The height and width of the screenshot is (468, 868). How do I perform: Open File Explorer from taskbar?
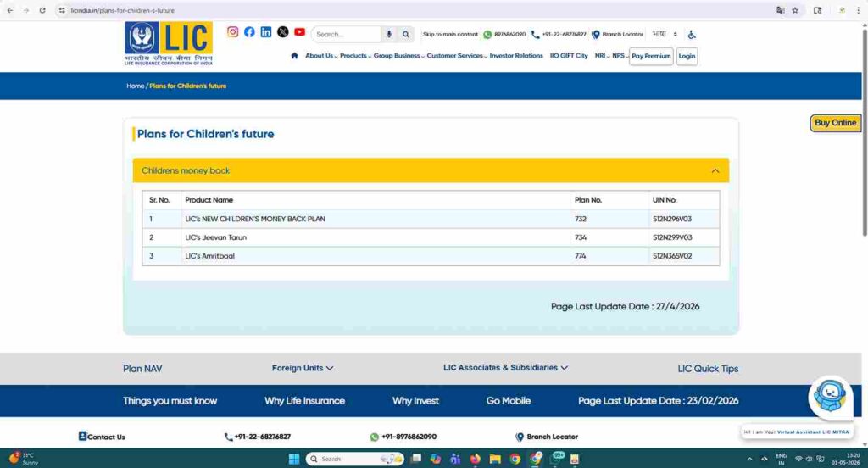[495, 459]
